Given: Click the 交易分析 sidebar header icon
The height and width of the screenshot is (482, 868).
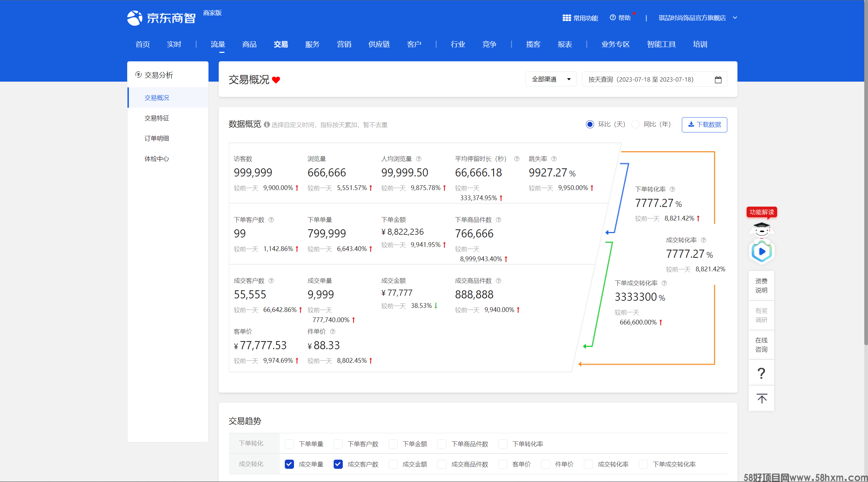Looking at the screenshot, I should click(x=138, y=75).
